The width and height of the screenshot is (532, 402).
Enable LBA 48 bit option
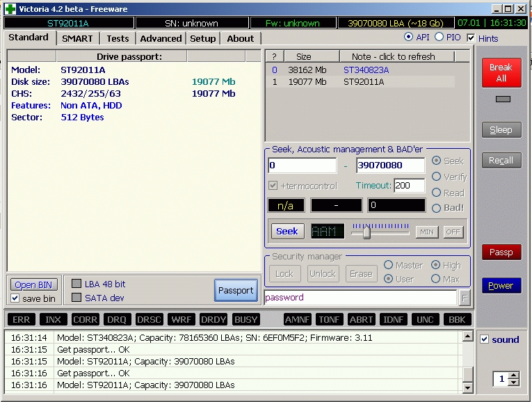[76, 284]
